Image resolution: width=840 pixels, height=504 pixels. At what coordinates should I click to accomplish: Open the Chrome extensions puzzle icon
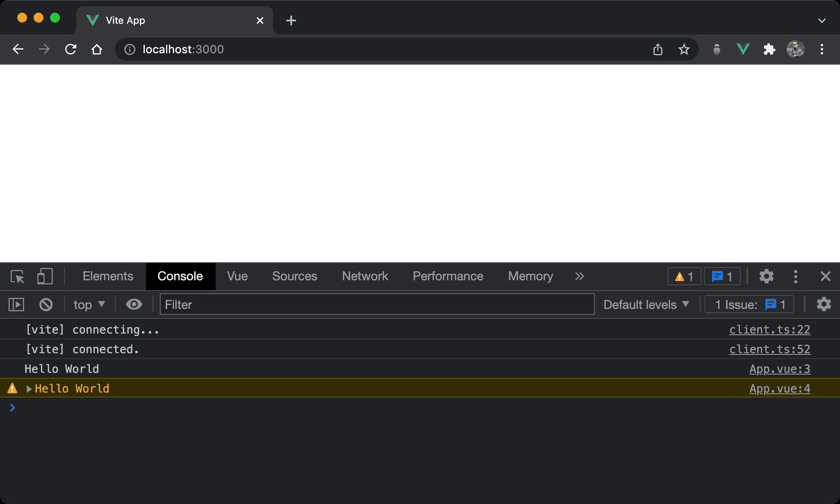tap(769, 50)
